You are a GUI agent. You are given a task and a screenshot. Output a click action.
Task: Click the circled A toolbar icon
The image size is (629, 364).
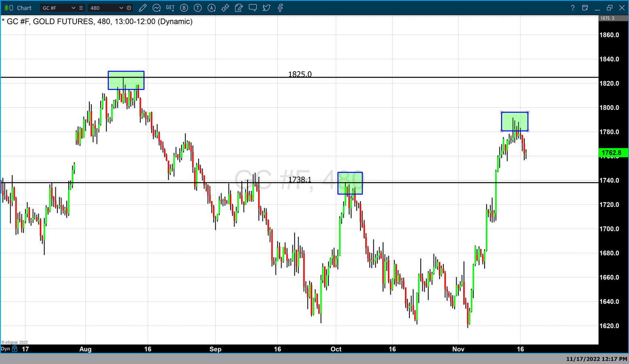tap(212, 8)
